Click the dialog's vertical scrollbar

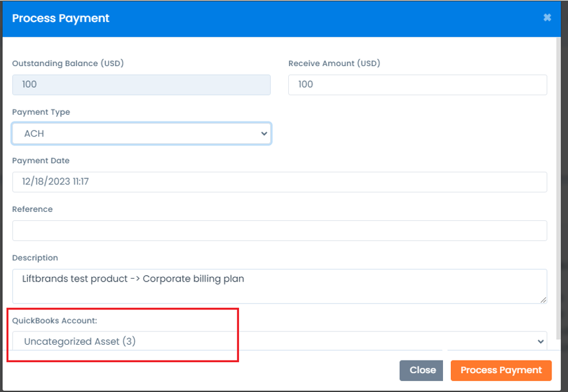(558, 188)
